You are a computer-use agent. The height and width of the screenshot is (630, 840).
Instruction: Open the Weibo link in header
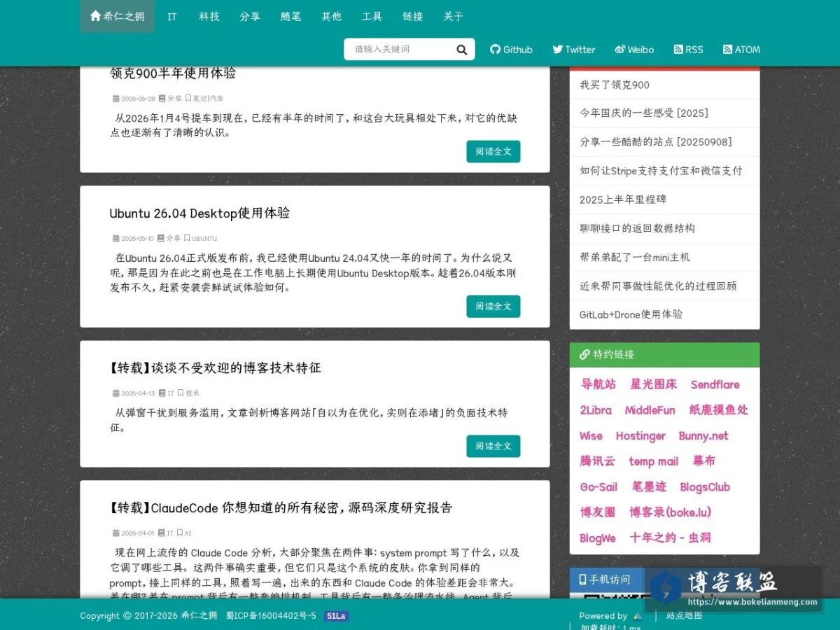pos(634,50)
